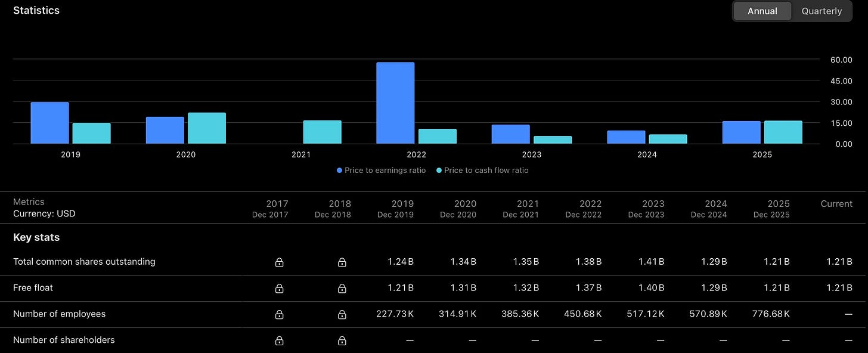Click the 314.91 K employees value
The image size is (868, 353).
coord(458,314)
